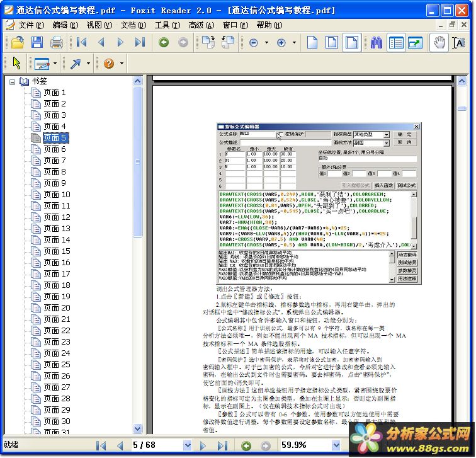
Task: Open zoom out dropdown arrow
Action: (x=266, y=42)
